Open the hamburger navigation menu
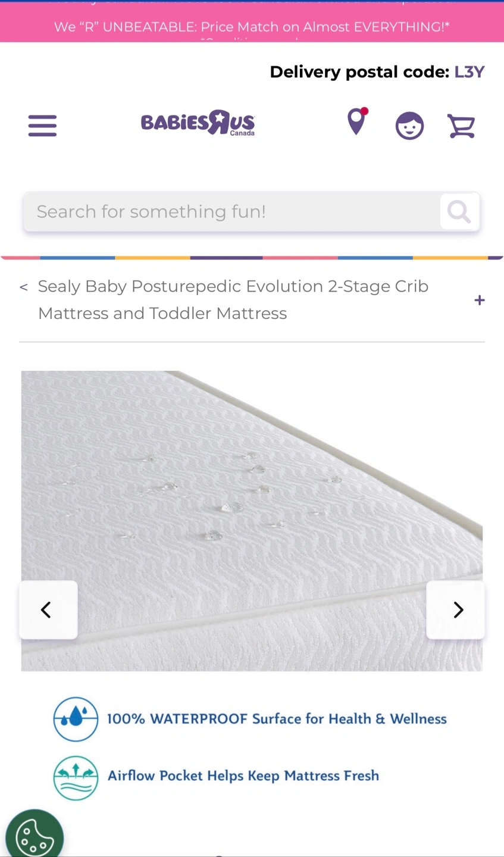Viewport: 504px width, 857px height. click(42, 126)
